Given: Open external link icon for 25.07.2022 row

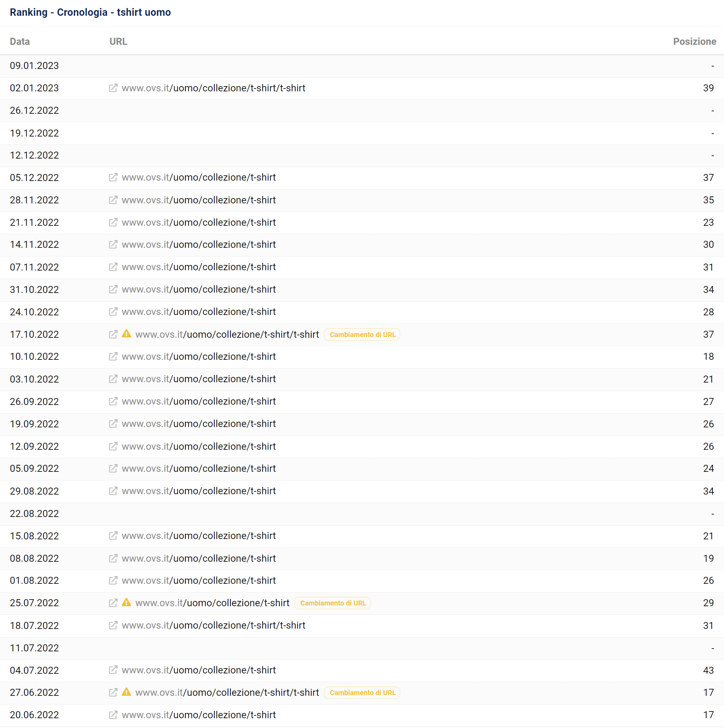Looking at the screenshot, I should click(x=113, y=603).
